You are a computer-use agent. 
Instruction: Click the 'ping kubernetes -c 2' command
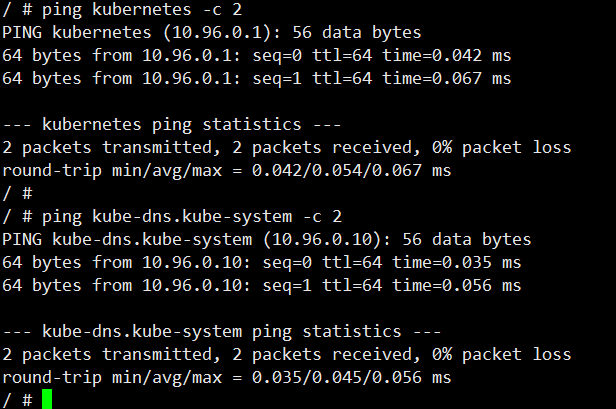[142, 9]
